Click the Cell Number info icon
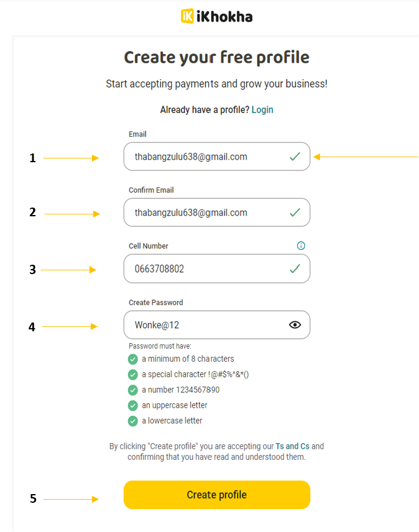 coord(301,245)
